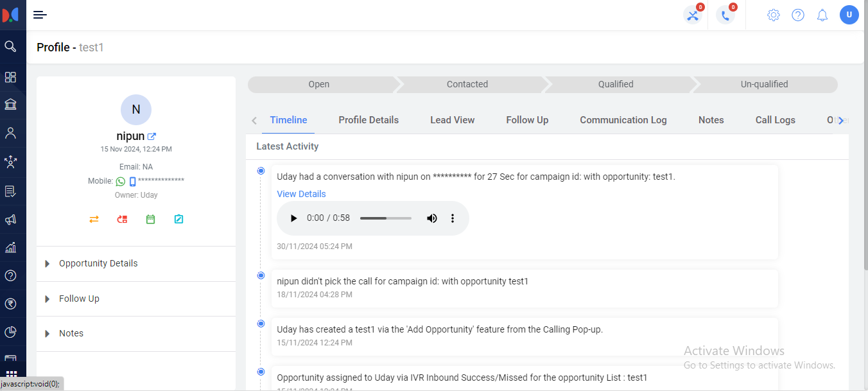Open the notifications bell

click(x=822, y=15)
